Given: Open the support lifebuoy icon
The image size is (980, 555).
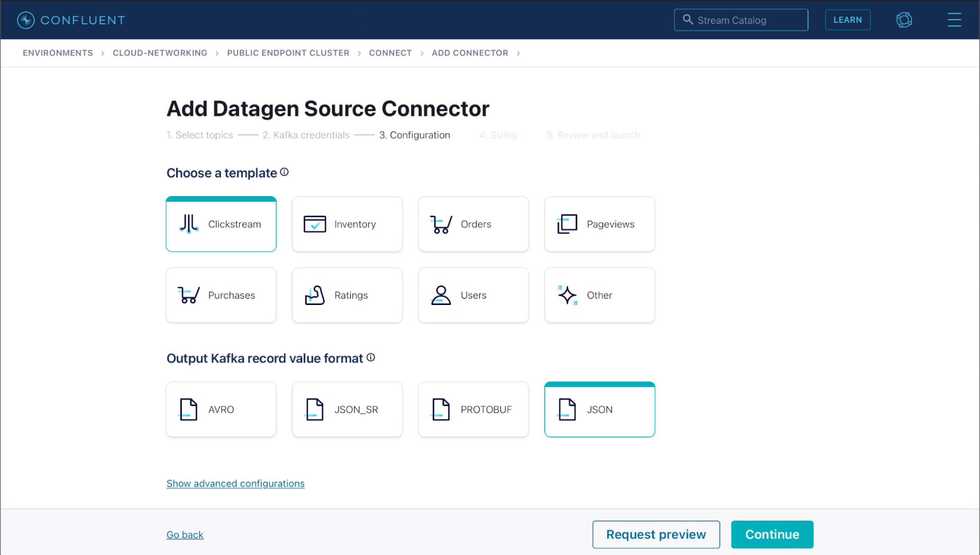Looking at the screenshot, I should tap(904, 20).
